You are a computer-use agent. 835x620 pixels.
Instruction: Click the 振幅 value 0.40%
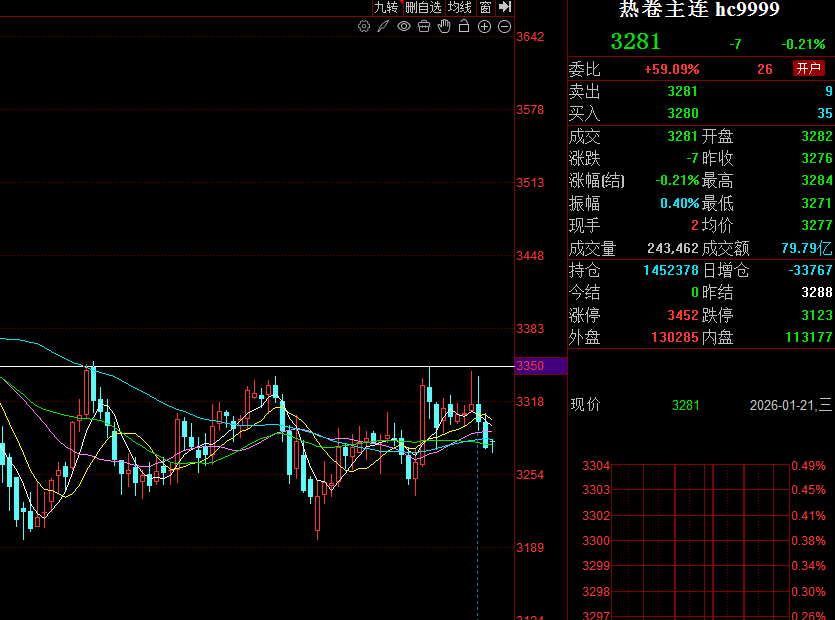[680, 203]
